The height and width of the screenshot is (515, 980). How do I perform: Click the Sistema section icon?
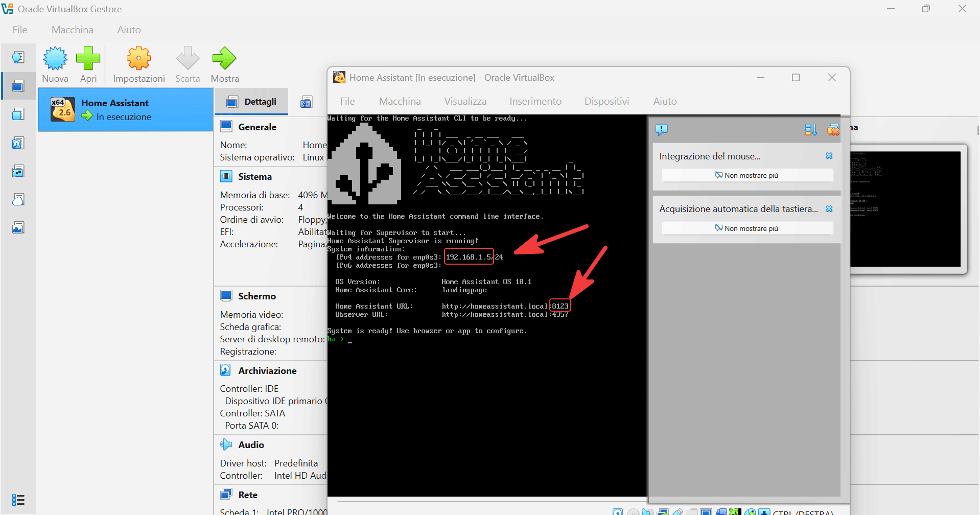coord(226,176)
